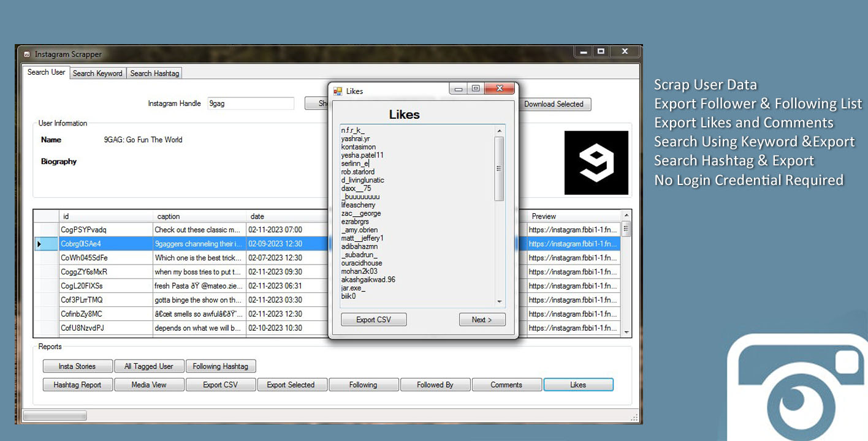
Task: Click the date column header
Action: click(287, 216)
